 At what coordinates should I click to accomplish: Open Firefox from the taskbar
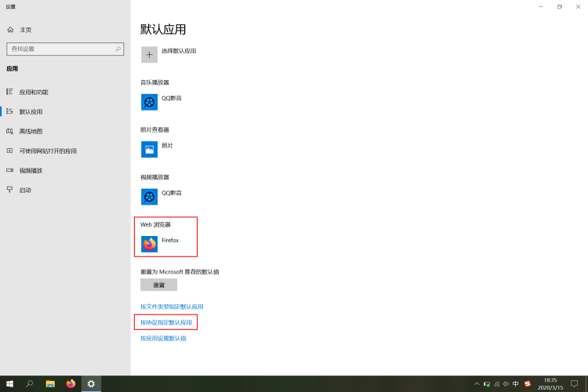point(71,383)
